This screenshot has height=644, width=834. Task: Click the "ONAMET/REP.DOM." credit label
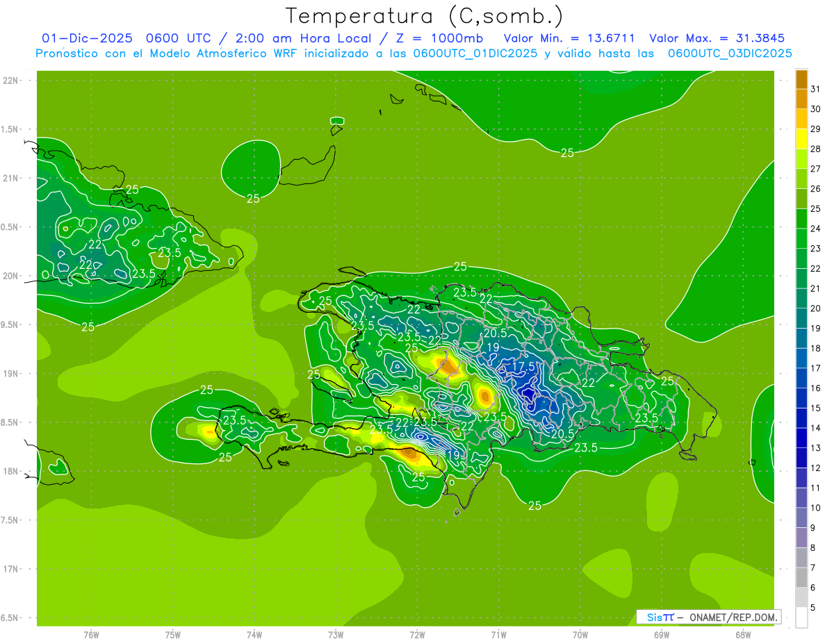[x=733, y=617]
